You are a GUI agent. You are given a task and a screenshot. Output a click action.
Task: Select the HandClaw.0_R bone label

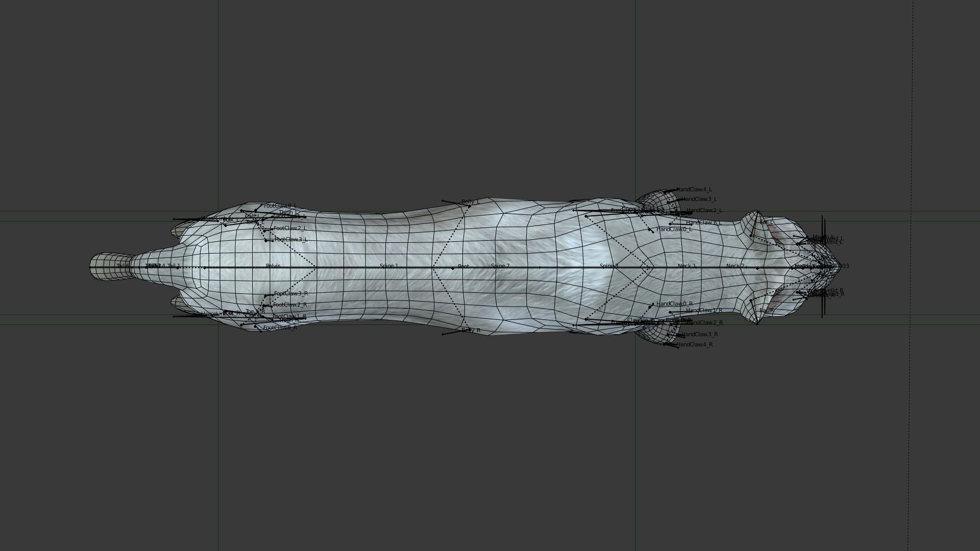(x=674, y=304)
